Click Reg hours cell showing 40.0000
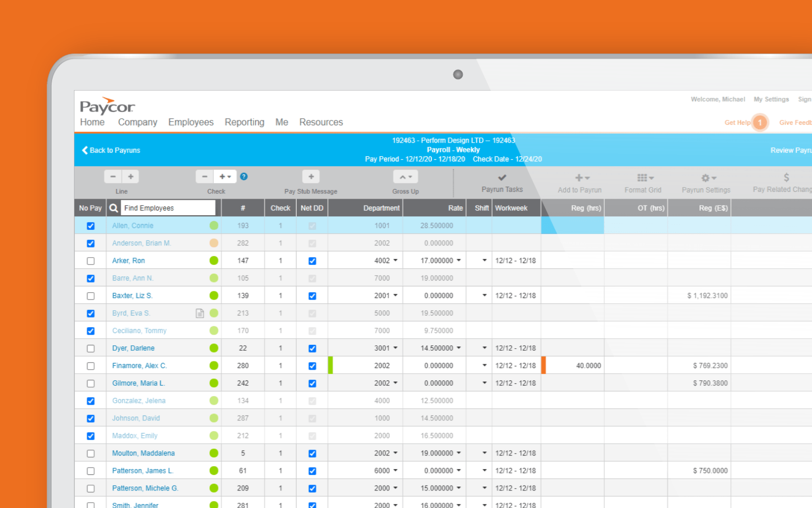Screen dimensions: 812x508 point(572,366)
